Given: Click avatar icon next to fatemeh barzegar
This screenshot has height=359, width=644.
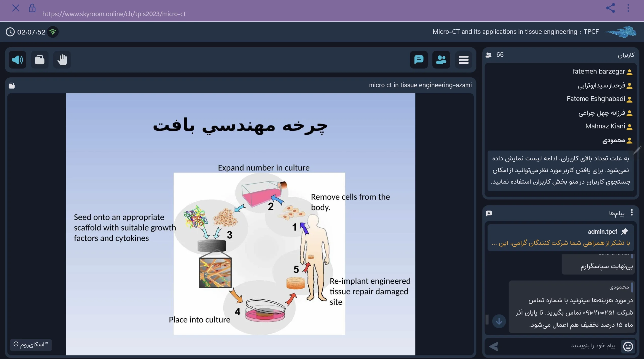Looking at the screenshot, I should pyautogui.click(x=629, y=72).
